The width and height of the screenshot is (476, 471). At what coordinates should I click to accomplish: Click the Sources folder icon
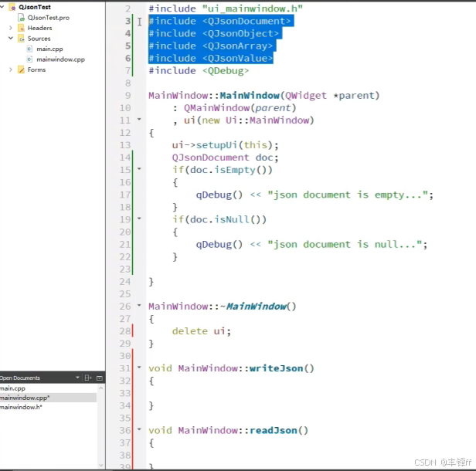click(22, 39)
